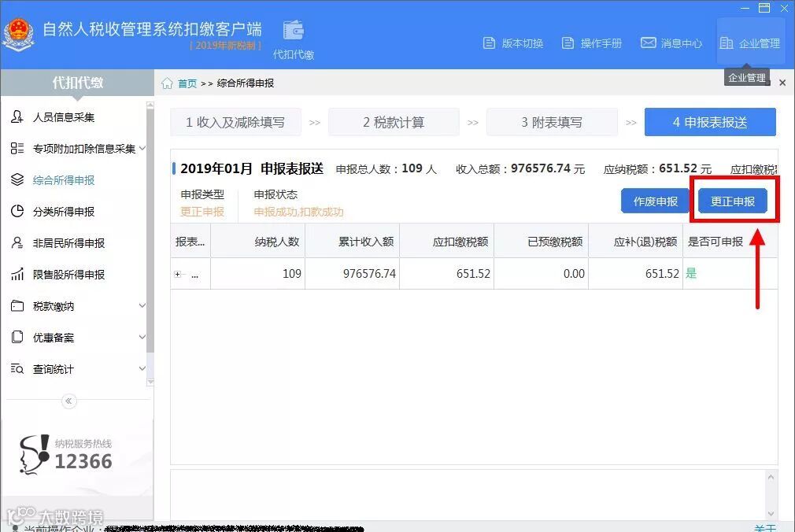The image size is (795, 532).
Task: Click the 是否可申报 column header
Action: [x=730, y=242]
